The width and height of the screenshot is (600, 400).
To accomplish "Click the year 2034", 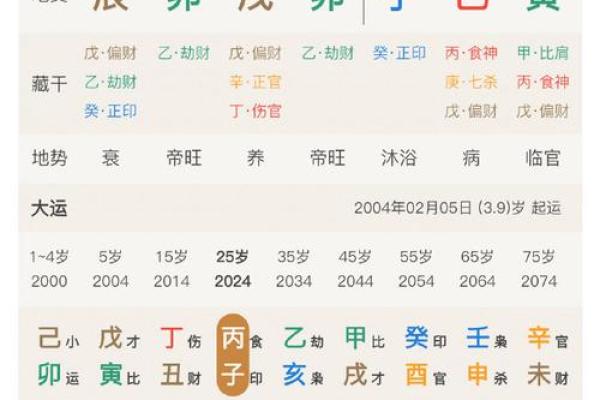I will click(294, 282).
